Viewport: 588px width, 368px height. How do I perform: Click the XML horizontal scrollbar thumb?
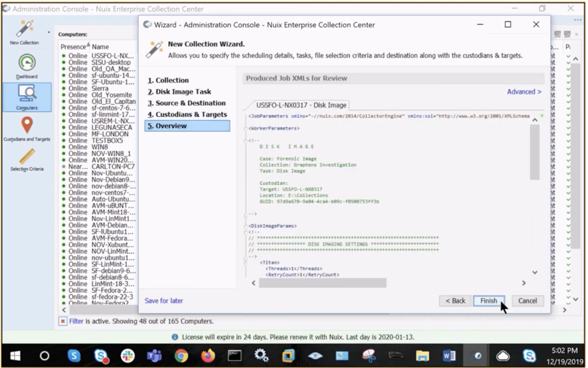pos(323,283)
